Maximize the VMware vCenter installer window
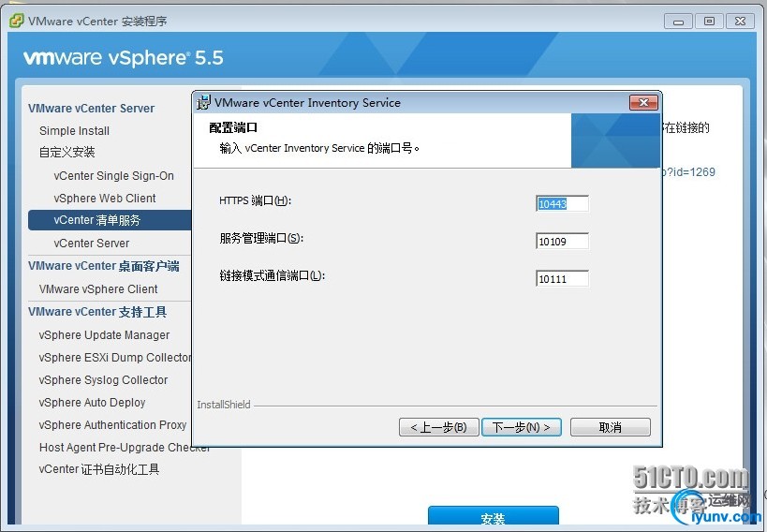This screenshot has height=532, width=767. click(709, 22)
